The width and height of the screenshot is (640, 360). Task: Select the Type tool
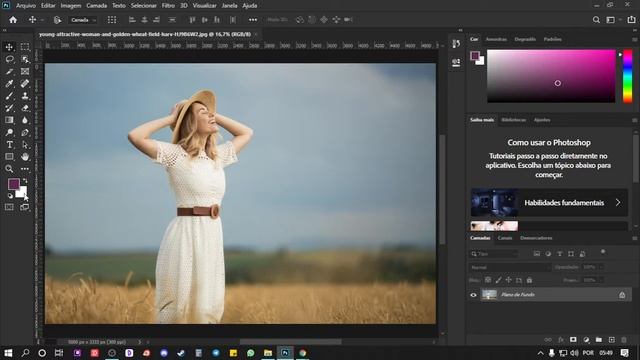(x=9, y=144)
